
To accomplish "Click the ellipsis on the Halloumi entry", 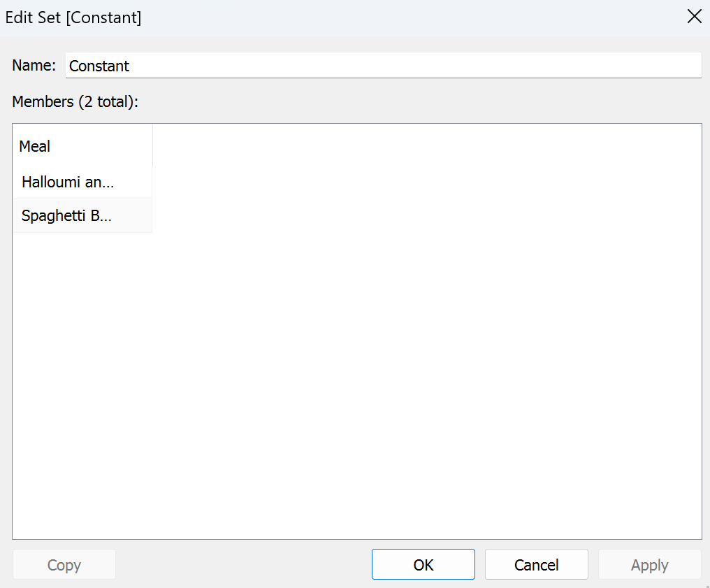I will point(108,183).
